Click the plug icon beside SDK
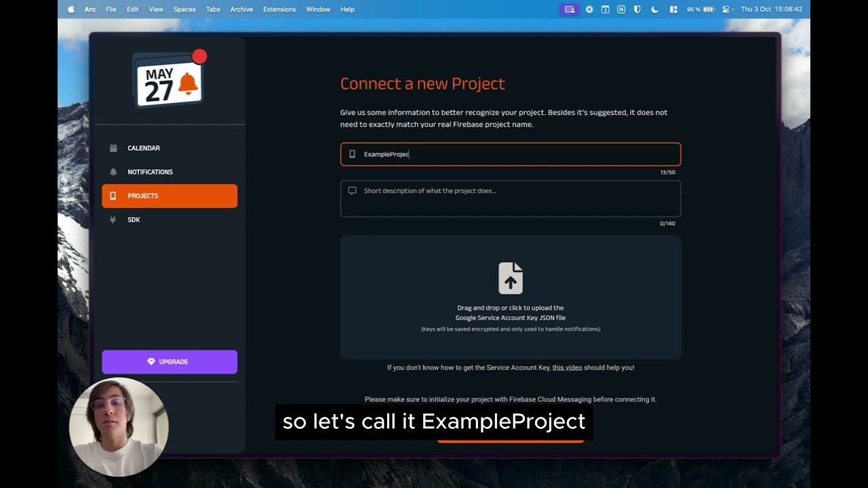868x488 pixels. pyautogui.click(x=113, y=220)
